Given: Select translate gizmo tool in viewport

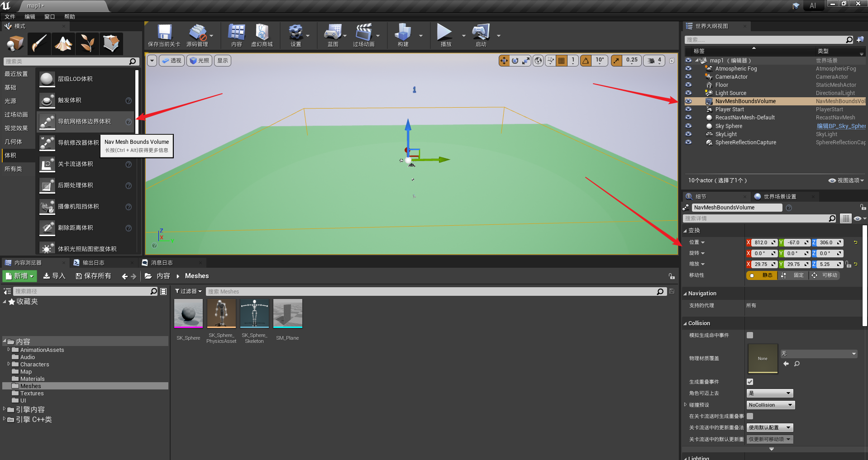Looking at the screenshot, I should [x=504, y=61].
